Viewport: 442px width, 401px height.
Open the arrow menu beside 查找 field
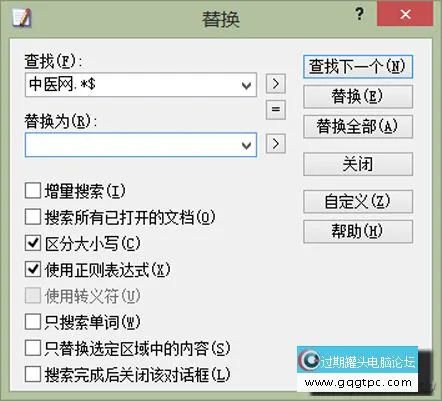pyautogui.click(x=276, y=84)
